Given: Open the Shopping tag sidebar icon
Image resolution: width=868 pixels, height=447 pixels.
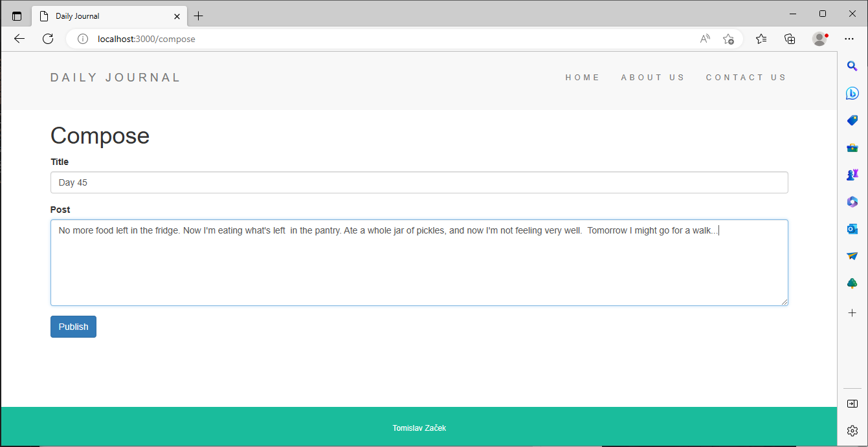Looking at the screenshot, I should (852, 120).
